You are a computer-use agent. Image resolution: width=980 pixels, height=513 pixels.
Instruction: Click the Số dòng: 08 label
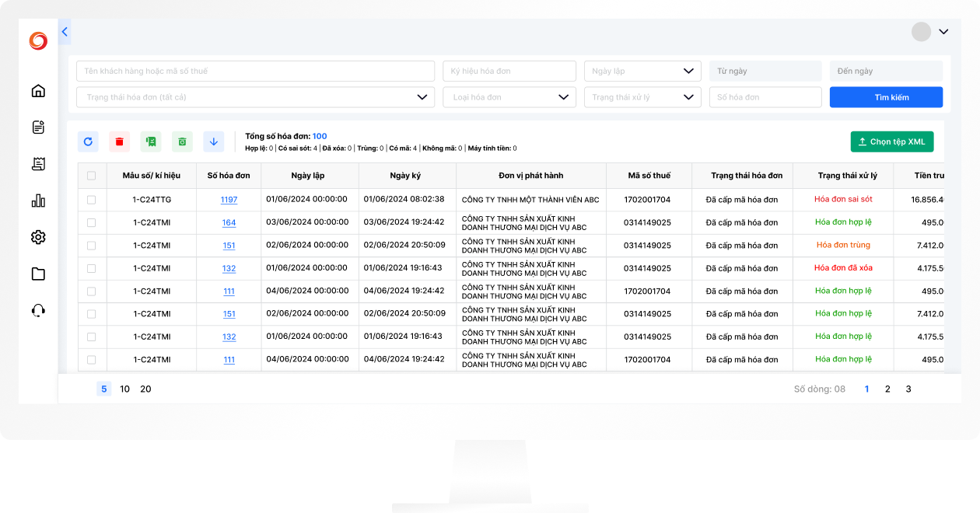point(820,389)
